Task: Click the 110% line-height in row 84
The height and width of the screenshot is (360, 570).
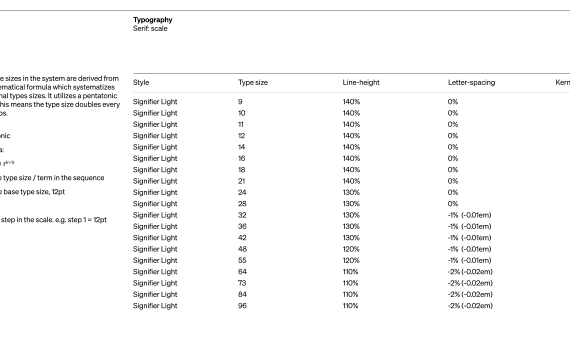Action: coord(350,295)
